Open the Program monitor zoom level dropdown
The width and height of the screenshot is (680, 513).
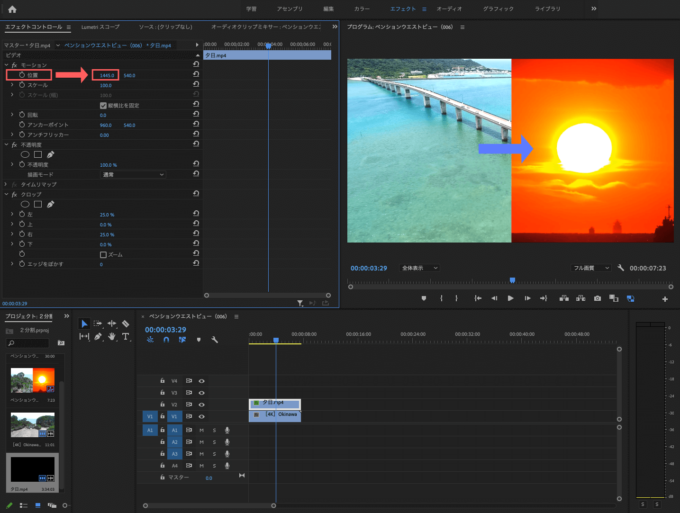pos(419,268)
